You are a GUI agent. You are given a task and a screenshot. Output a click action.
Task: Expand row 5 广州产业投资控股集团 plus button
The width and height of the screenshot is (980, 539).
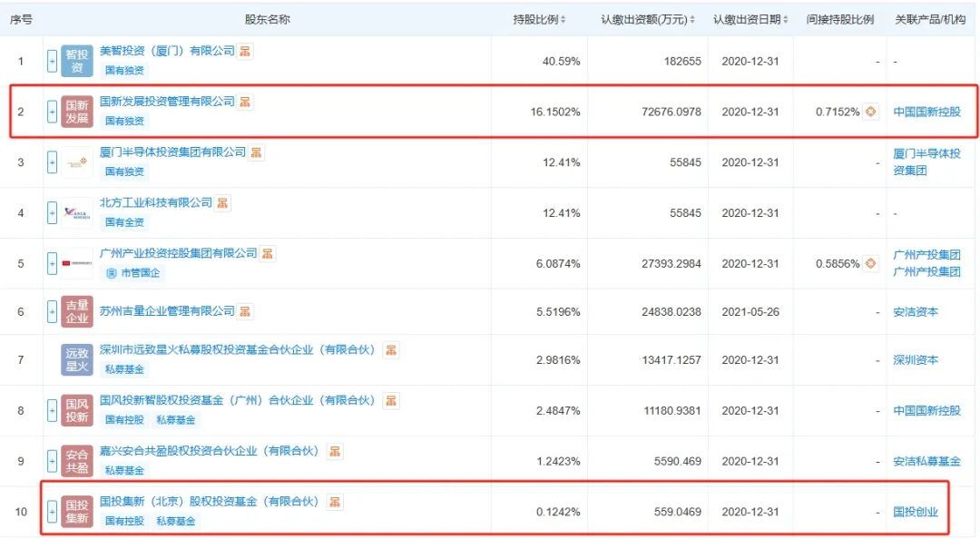coord(52,263)
